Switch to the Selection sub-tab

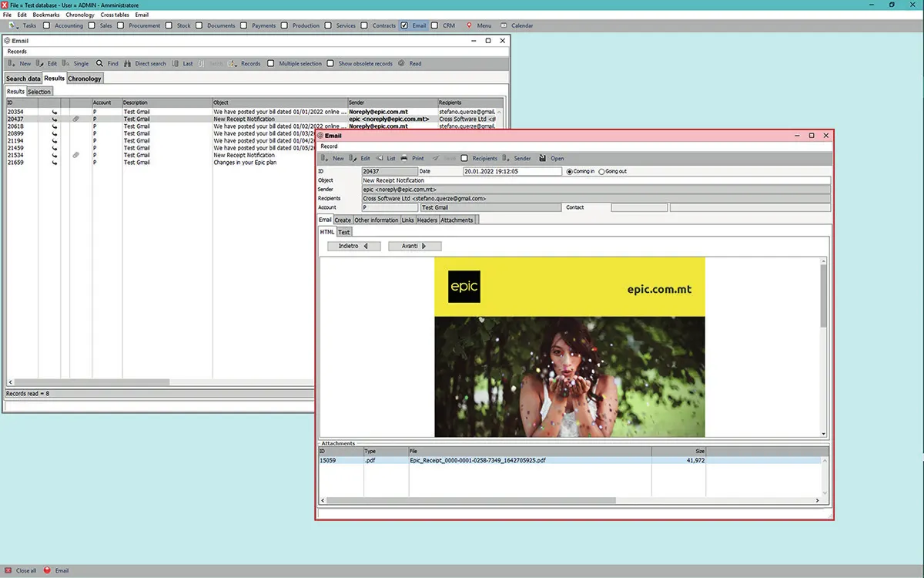(x=39, y=92)
